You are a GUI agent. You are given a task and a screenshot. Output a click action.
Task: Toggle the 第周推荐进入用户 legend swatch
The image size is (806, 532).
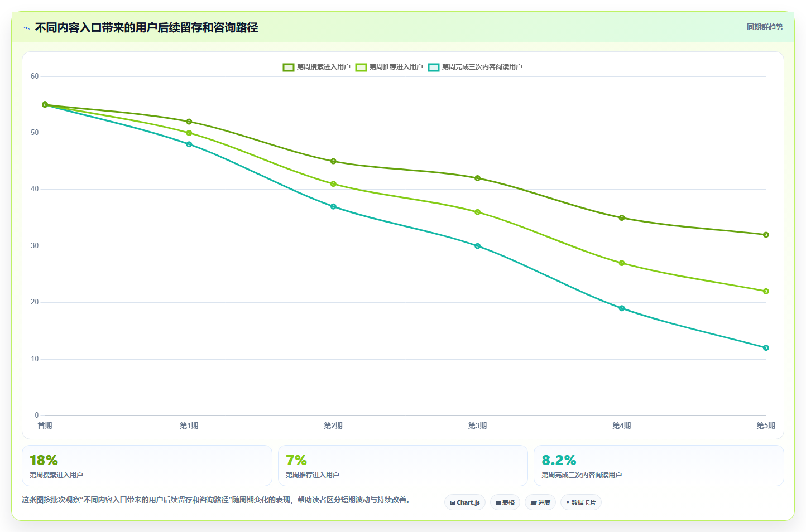(x=361, y=67)
